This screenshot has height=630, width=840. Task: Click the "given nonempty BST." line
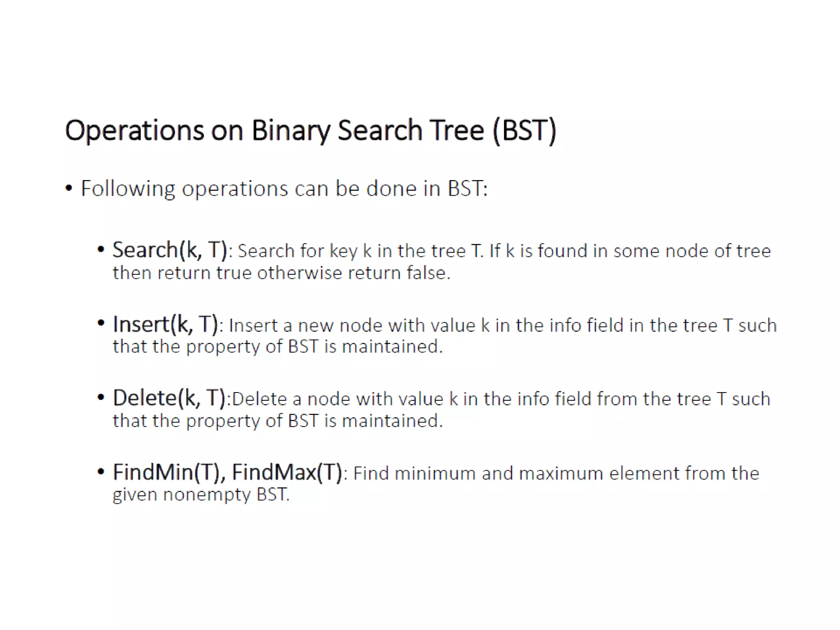pyautogui.click(x=201, y=495)
